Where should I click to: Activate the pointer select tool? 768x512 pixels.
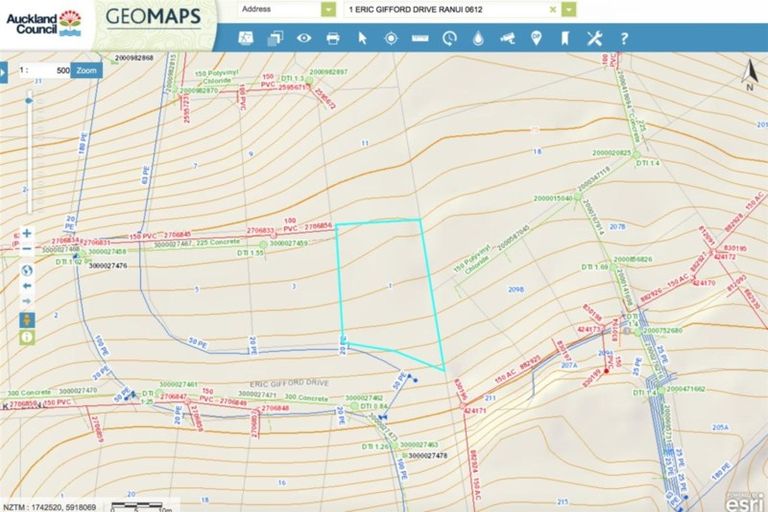point(362,38)
